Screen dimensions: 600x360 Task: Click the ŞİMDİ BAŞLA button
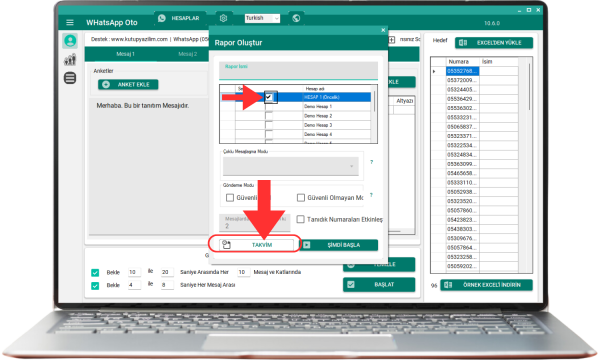338,245
